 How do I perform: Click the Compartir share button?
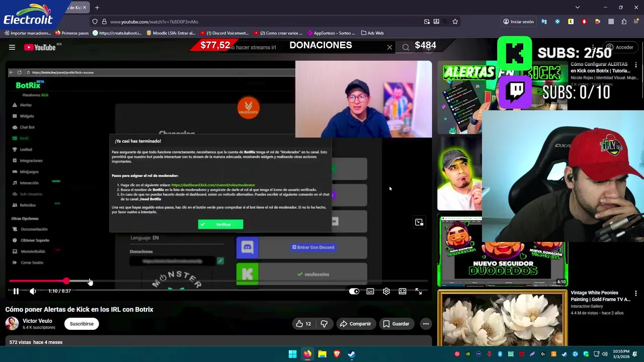[x=355, y=324]
